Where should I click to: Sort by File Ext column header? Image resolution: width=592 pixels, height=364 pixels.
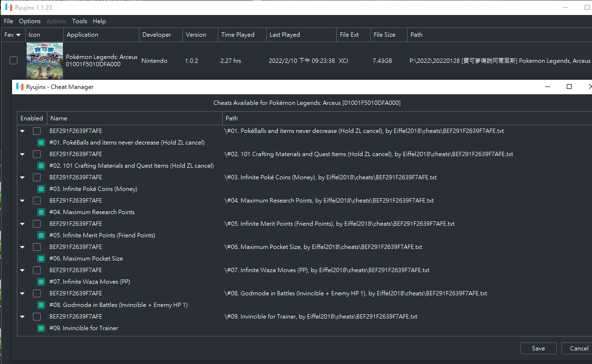353,35
